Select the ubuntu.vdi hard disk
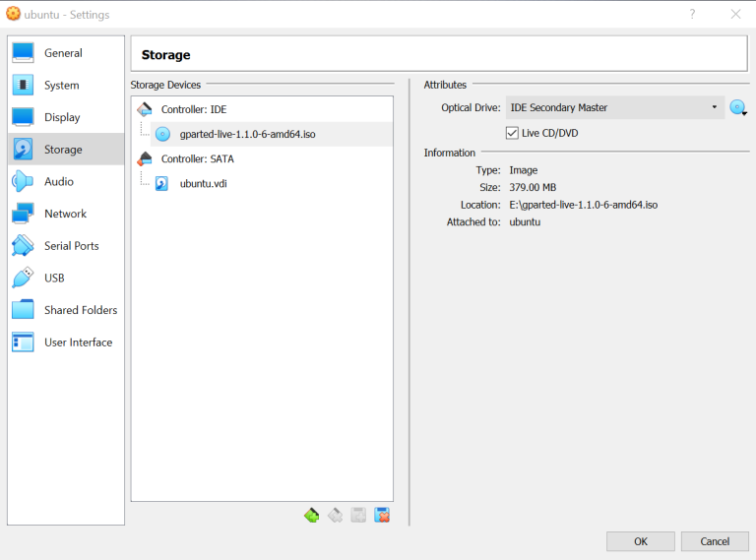Viewport: 756px width, 560px height. pos(203,183)
